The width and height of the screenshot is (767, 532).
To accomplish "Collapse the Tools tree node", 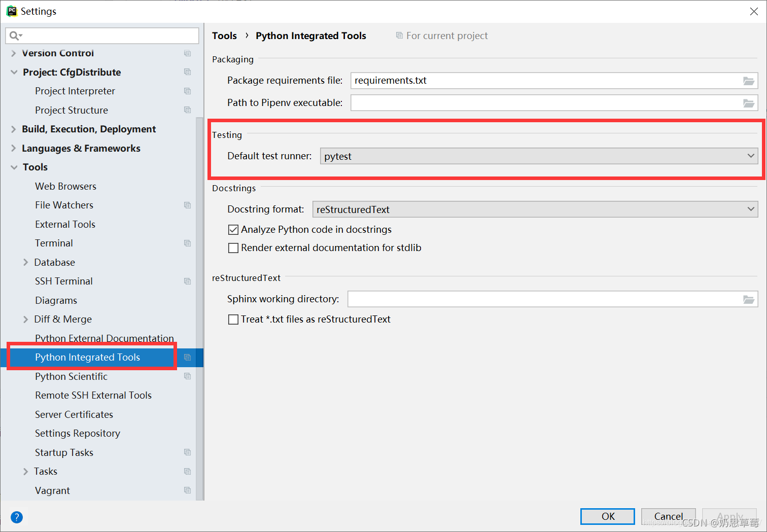I will tap(14, 167).
